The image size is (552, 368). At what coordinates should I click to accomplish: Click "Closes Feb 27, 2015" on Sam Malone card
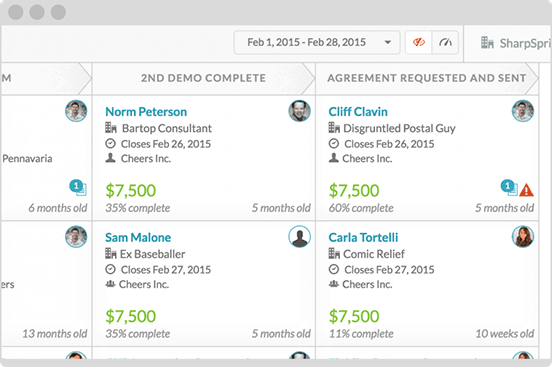click(166, 270)
